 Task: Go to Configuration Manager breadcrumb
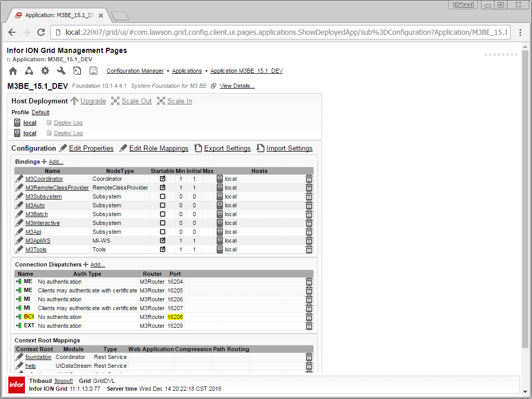(135, 71)
